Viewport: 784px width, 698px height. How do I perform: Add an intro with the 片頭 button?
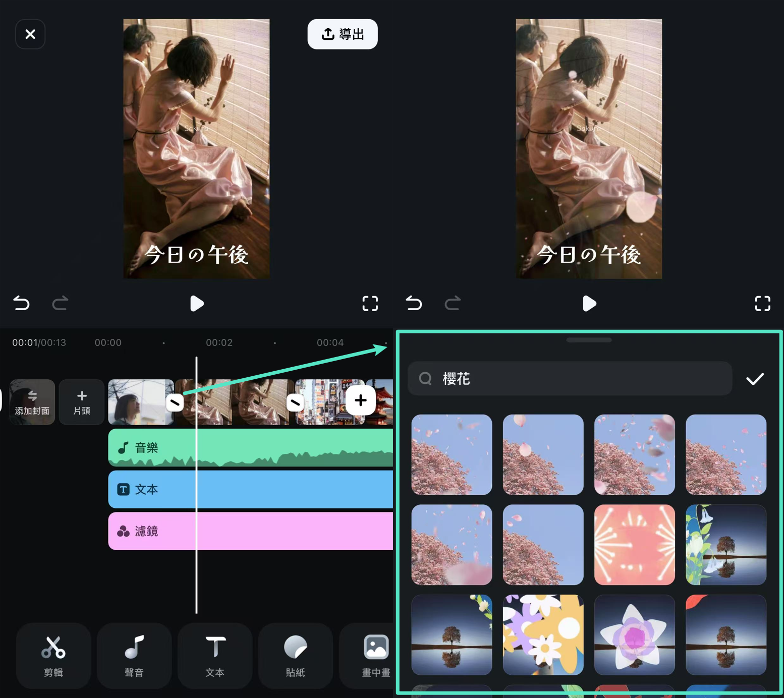click(x=82, y=402)
